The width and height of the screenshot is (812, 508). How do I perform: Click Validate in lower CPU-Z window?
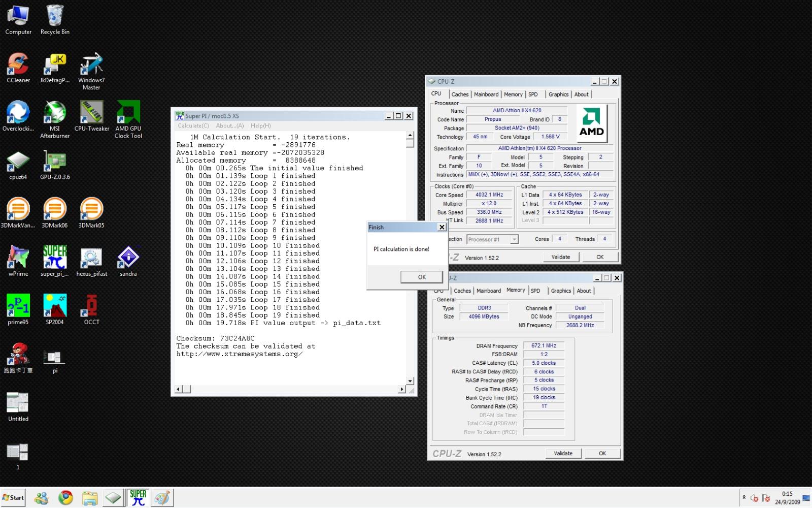563,454
